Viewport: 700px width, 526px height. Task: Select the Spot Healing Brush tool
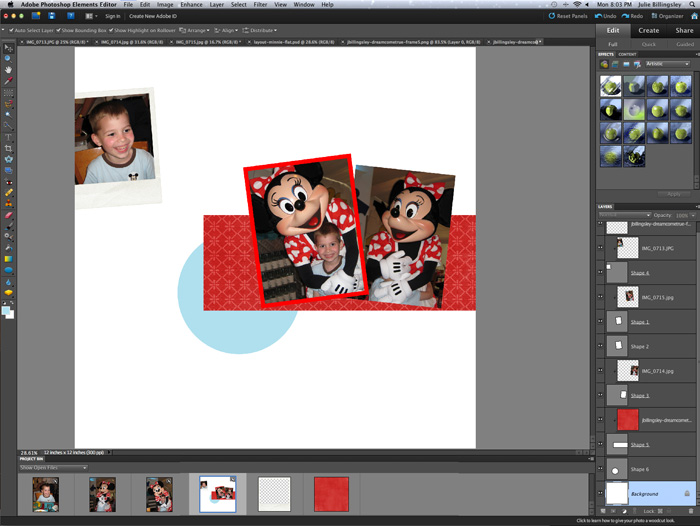pos(8,193)
